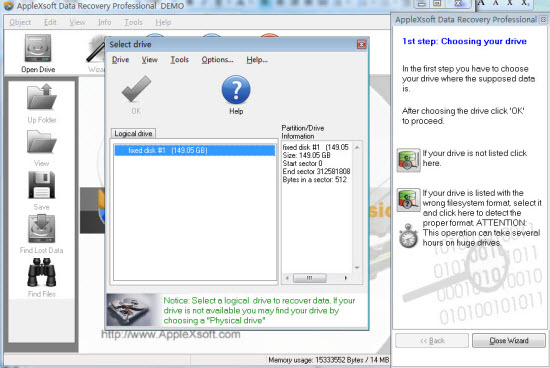Viewport: 550px width, 368px height.
Task: Switch to the Logical drive tab
Action: [133, 134]
